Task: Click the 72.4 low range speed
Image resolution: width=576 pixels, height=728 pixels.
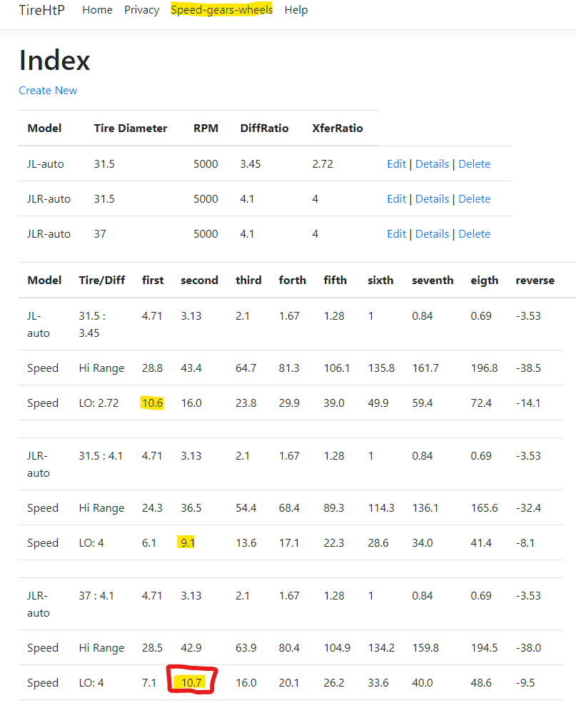Action: [x=481, y=403]
